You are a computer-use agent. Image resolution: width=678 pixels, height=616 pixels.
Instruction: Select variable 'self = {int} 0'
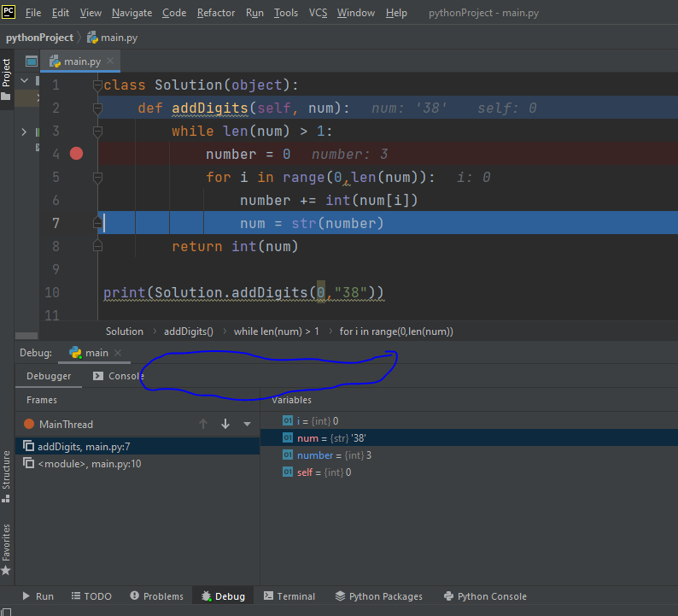[469, 472]
